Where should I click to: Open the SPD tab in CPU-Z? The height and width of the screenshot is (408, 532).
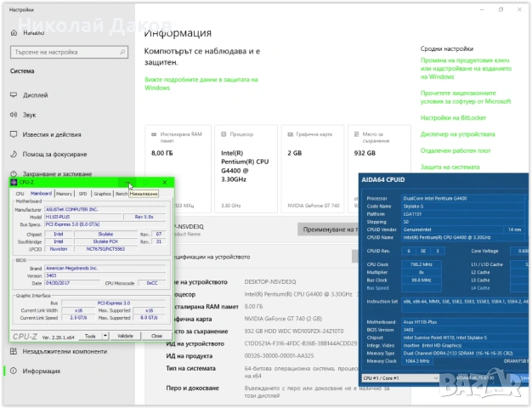[x=82, y=194]
